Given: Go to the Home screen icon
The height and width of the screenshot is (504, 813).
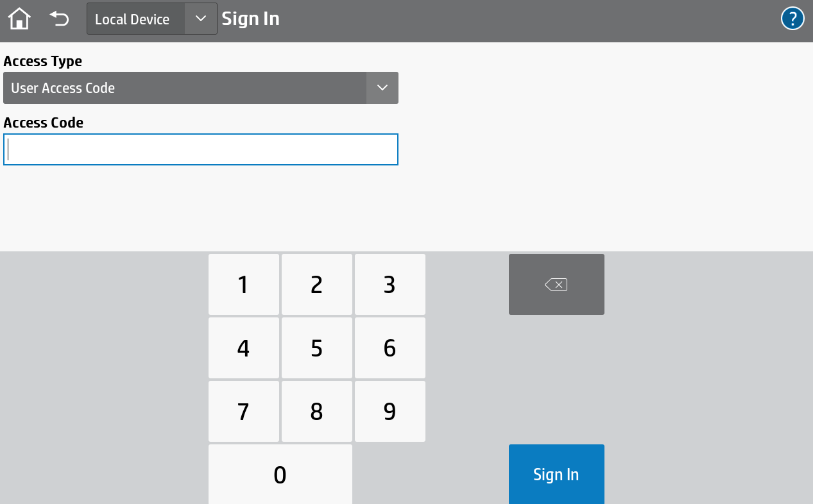Looking at the screenshot, I should pos(19,19).
